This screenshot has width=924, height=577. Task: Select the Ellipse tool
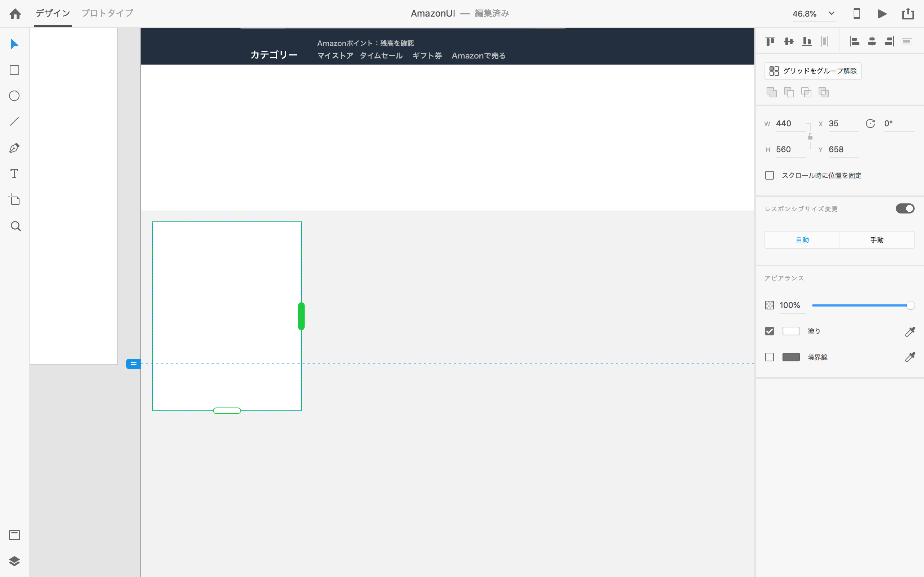(x=14, y=96)
